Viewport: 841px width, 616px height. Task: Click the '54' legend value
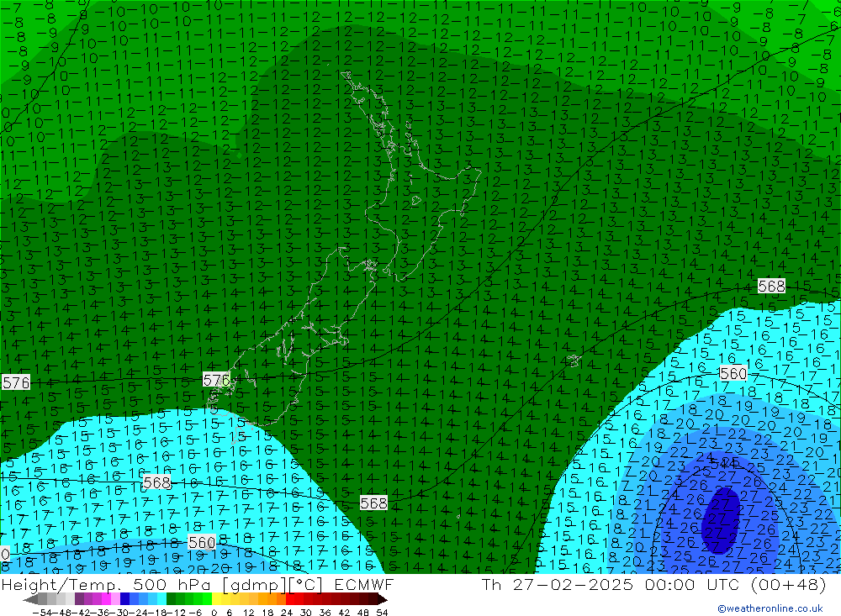pyautogui.click(x=382, y=613)
